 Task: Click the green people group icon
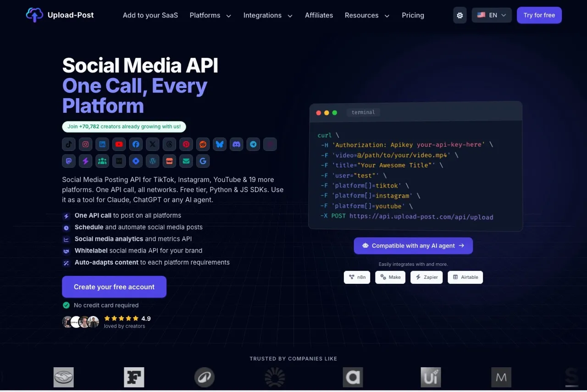pyautogui.click(x=102, y=161)
